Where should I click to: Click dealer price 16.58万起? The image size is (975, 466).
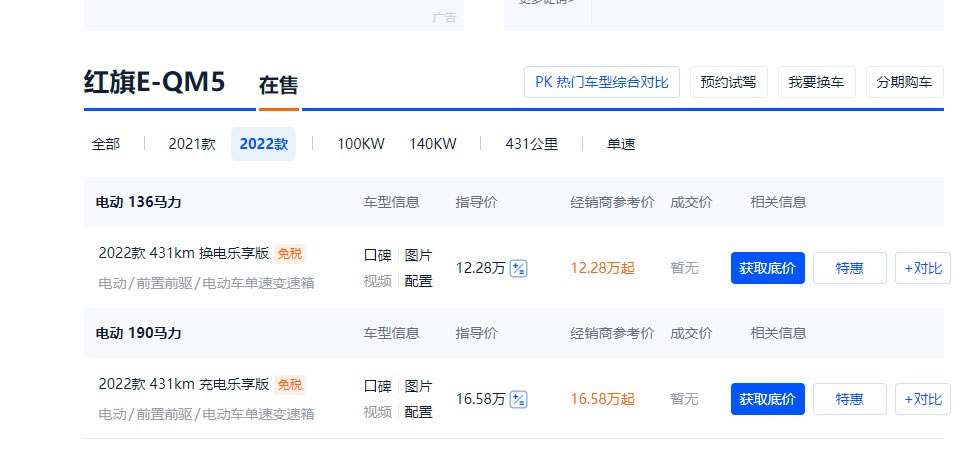coord(603,399)
